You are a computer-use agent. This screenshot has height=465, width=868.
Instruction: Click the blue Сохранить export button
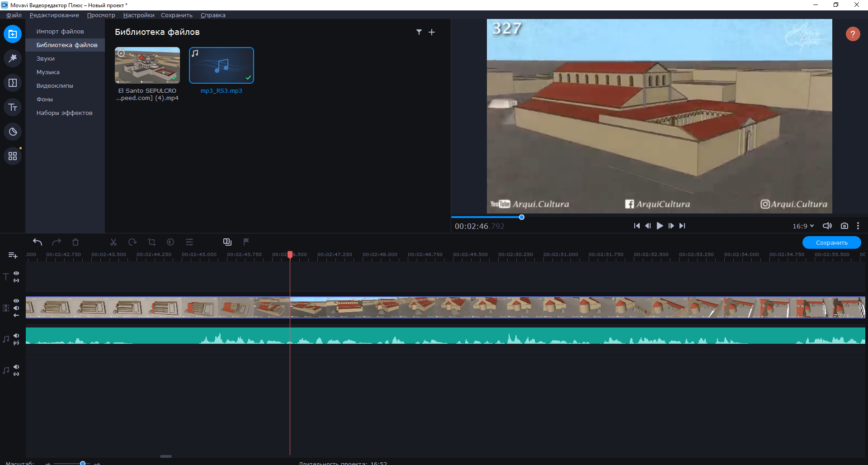(832, 242)
